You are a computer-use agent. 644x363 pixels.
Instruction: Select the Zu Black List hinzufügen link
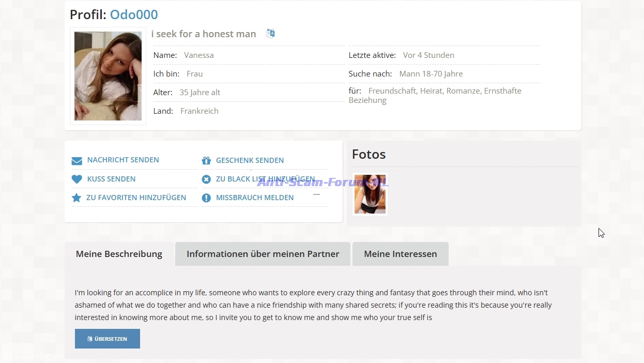pos(265,179)
